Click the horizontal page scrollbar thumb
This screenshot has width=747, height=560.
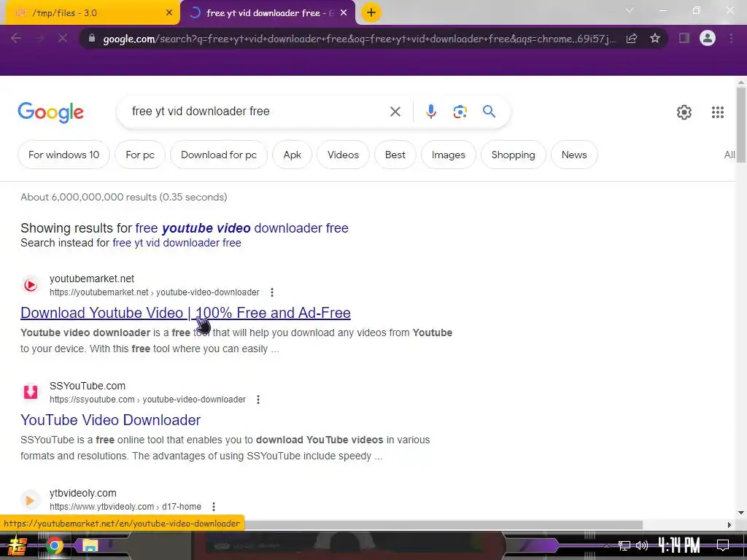tap(443, 525)
